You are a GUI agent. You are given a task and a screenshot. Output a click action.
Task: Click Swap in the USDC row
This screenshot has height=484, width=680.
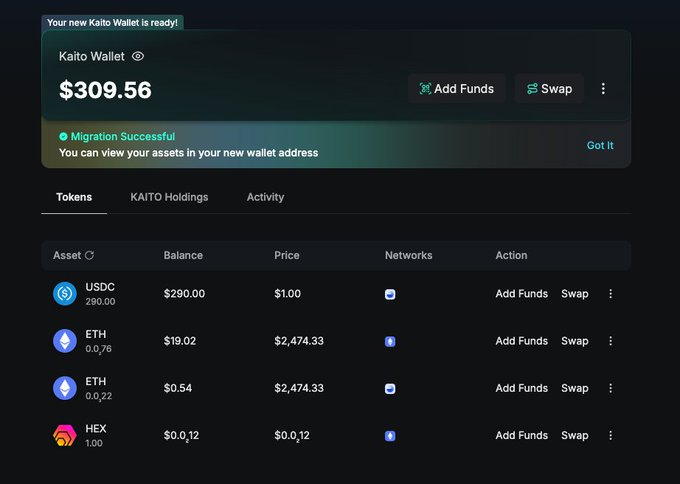click(x=575, y=294)
